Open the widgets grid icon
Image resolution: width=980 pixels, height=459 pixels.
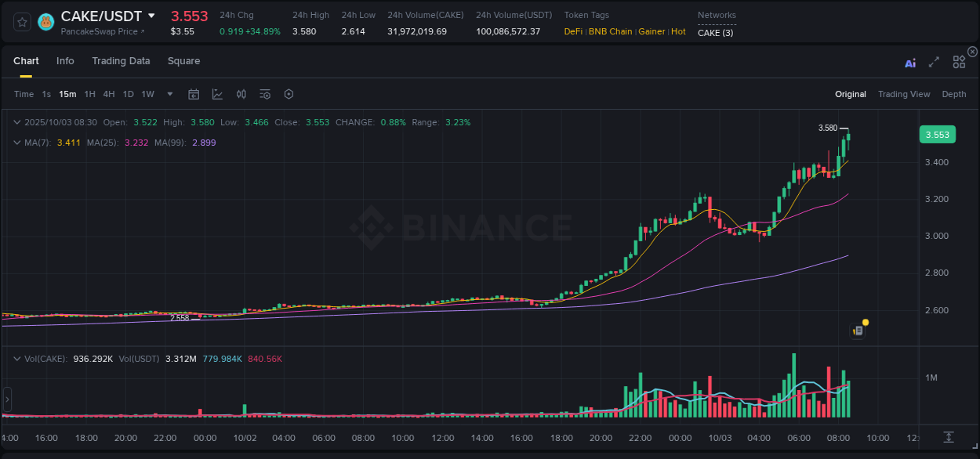click(x=958, y=62)
